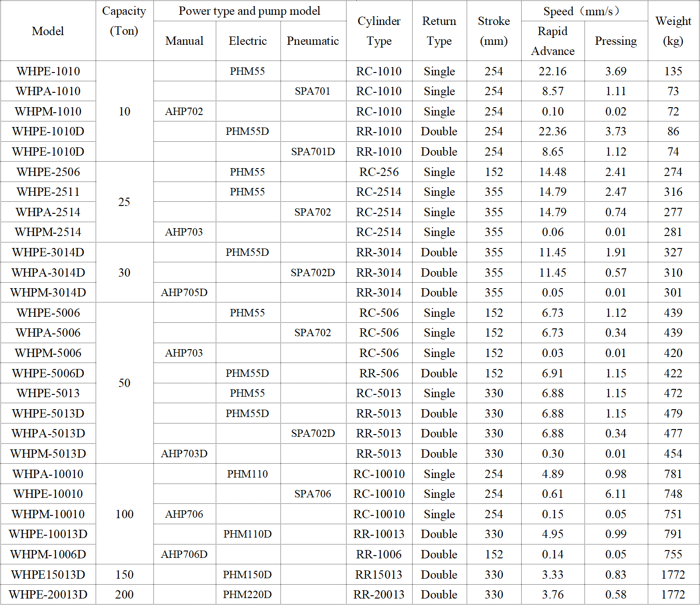Select the 22.16 rapid advance value
This screenshot has height=605, width=700.
tap(553, 71)
